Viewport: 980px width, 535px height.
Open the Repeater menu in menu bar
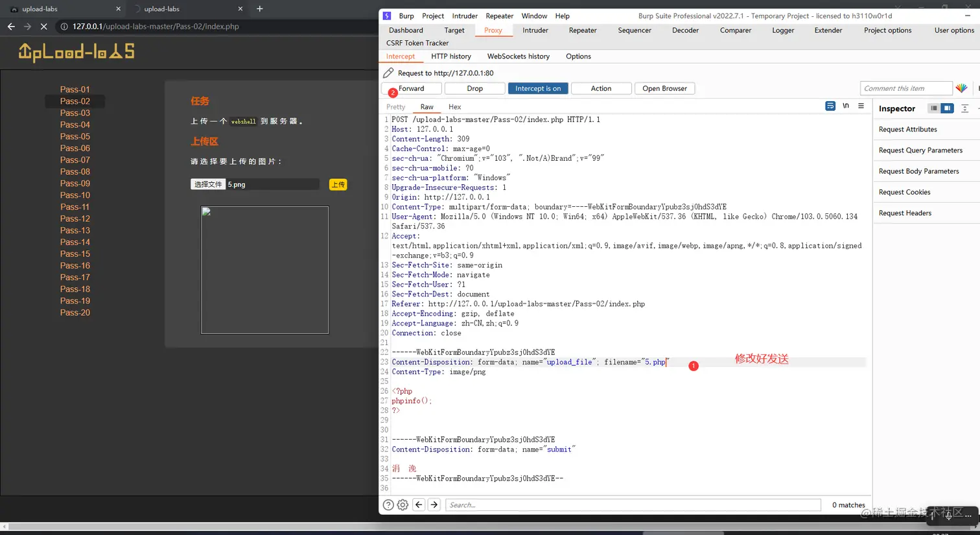(x=500, y=16)
